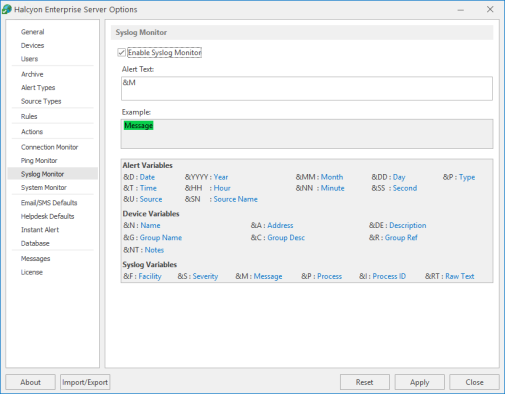
Task: Click the Import/Export button
Action: tap(85, 382)
